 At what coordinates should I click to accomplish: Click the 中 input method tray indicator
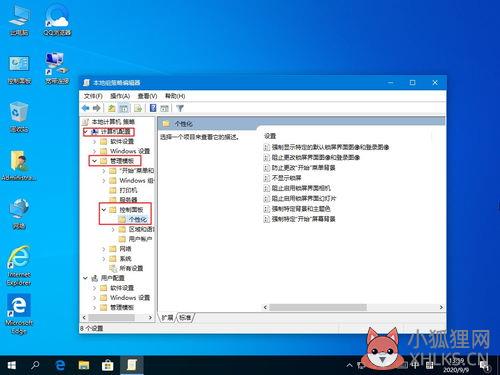coord(415,365)
